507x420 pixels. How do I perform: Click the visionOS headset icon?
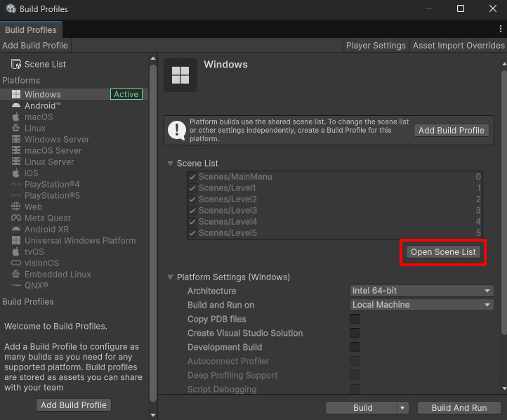point(16,263)
